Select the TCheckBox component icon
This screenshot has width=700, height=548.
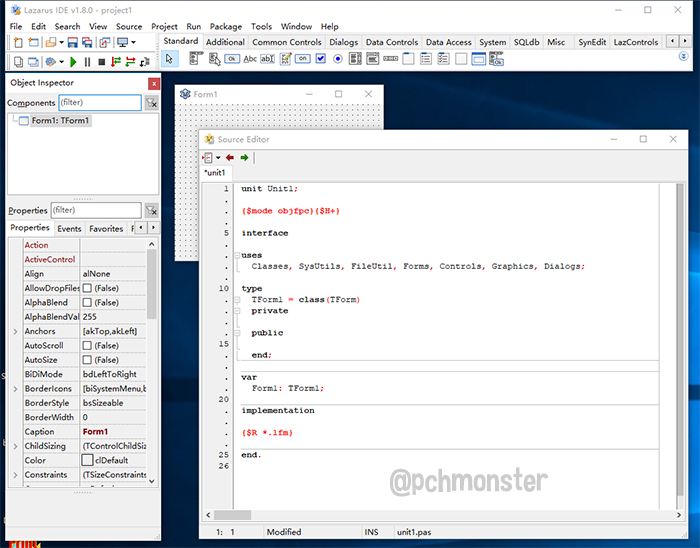(x=321, y=58)
